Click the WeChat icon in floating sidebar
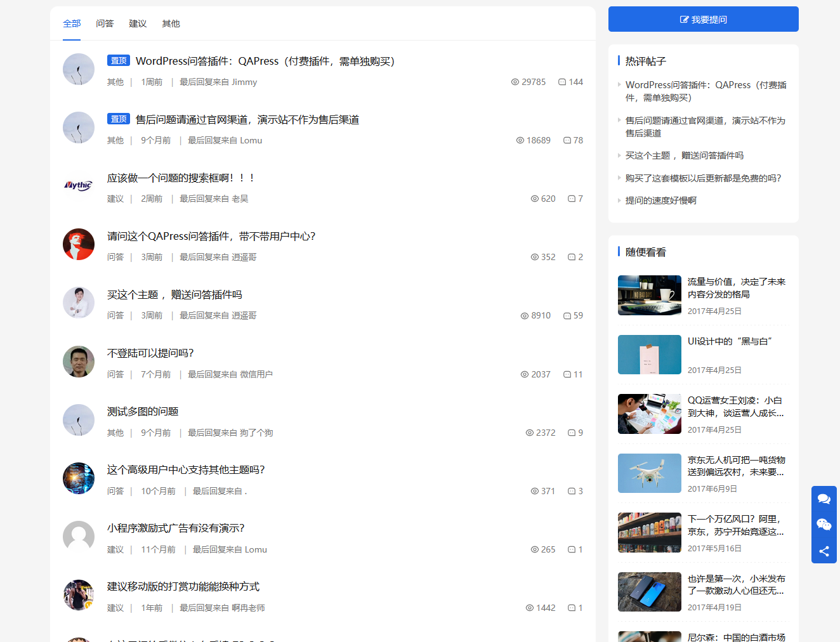This screenshot has height=642, width=840. [824, 525]
